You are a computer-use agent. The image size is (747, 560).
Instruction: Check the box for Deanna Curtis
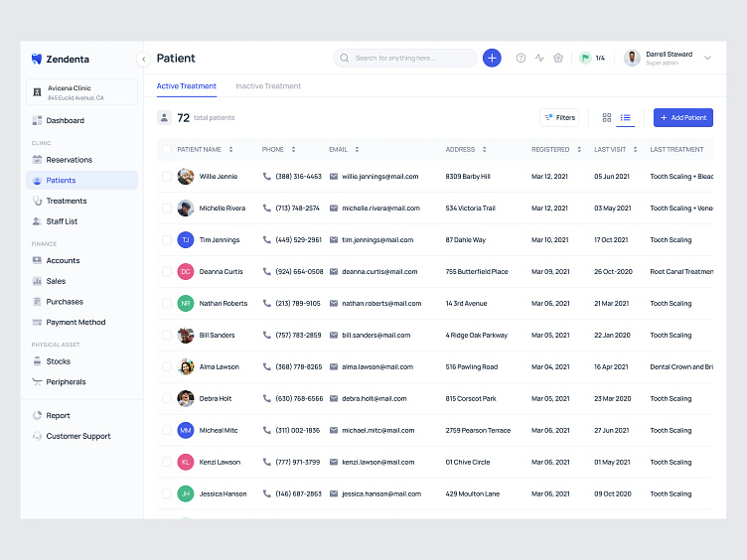(167, 272)
